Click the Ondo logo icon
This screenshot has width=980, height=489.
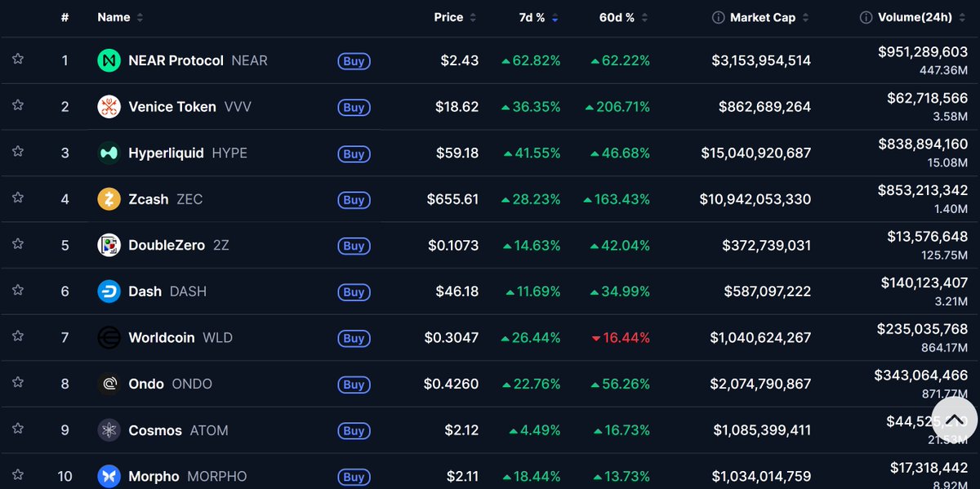tap(109, 384)
